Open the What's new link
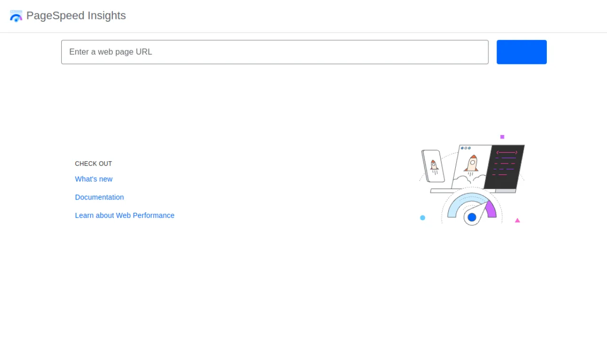 [94, 179]
